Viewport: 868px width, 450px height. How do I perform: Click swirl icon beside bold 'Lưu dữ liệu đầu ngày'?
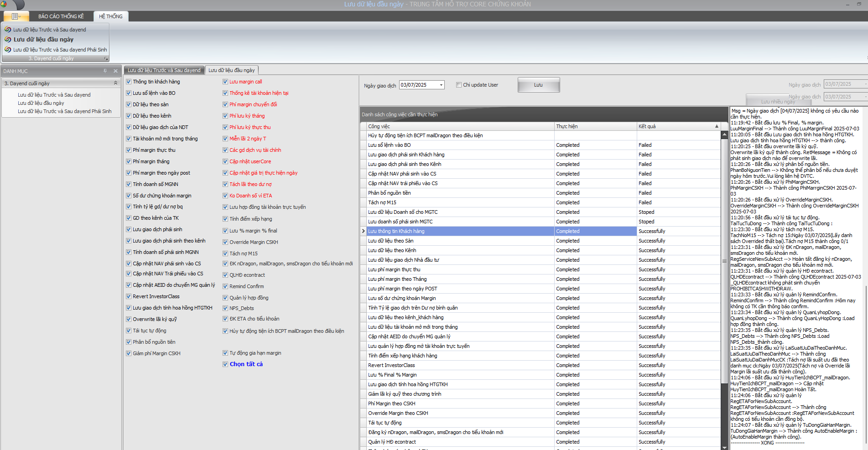(x=8, y=40)
